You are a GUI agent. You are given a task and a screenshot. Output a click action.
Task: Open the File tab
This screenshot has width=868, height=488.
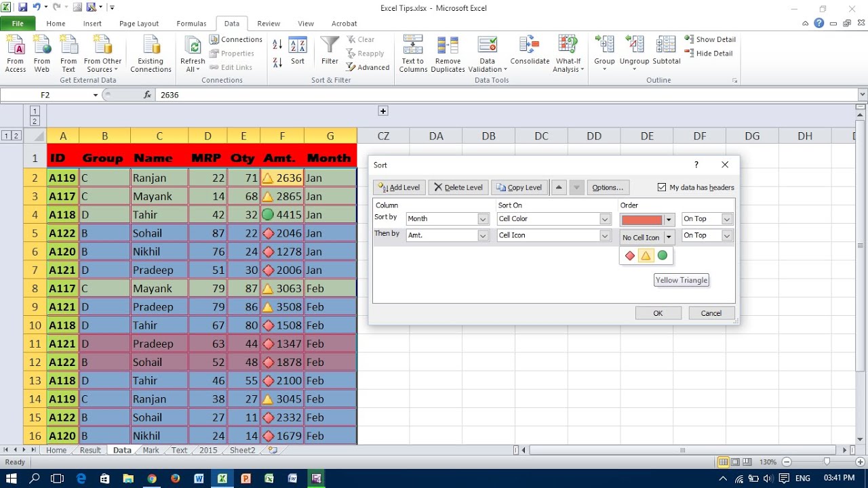18,23
